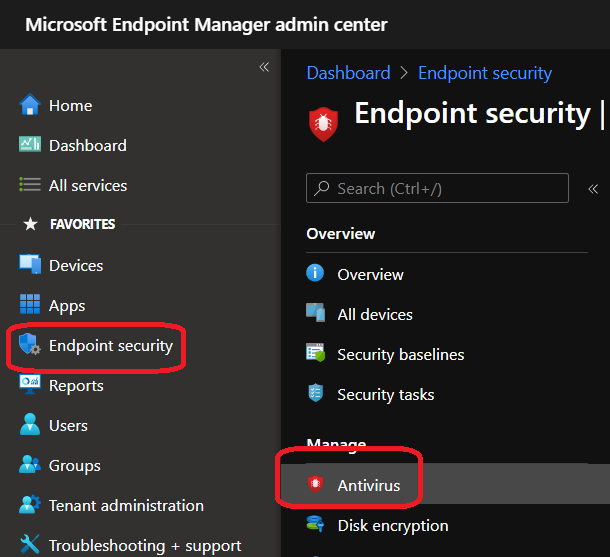This screenshot has height=557, width=610.
Task: Click the Users person icon
Action: tap(30, 425)
